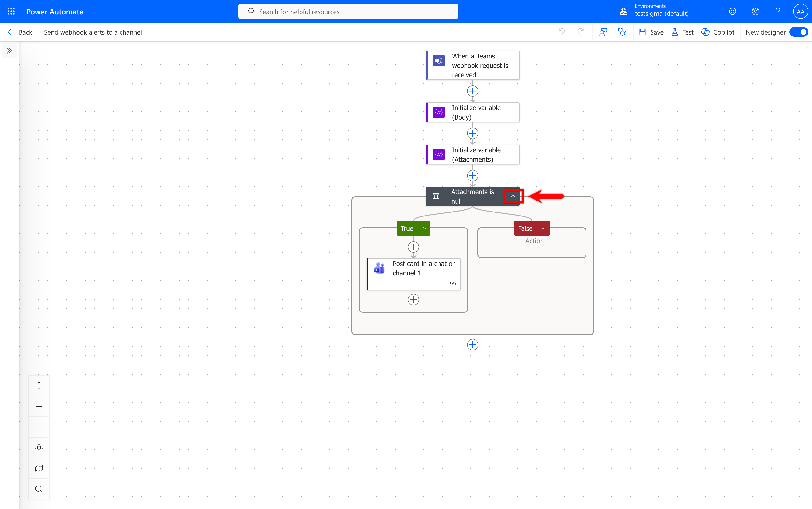Open the send feedback comments icon

[603, 32]
